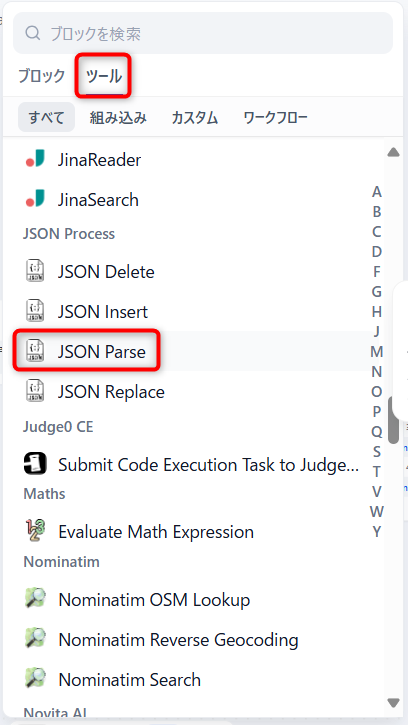Jump to letter J in index
408x725 pixels.
click(377, 332)
